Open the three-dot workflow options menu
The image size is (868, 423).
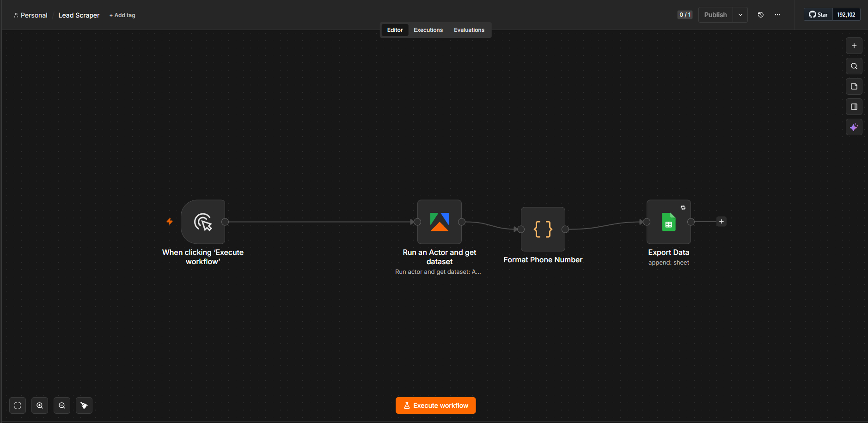point(777,15)
